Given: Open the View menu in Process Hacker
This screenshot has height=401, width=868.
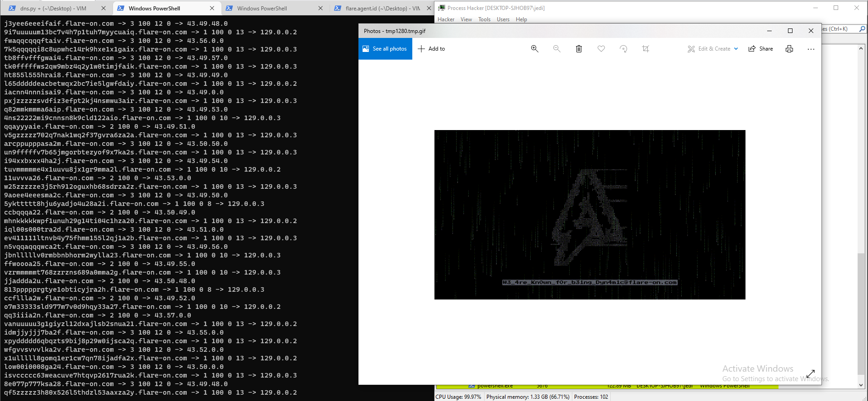Looking at the screenshot, I should (466, 19).
